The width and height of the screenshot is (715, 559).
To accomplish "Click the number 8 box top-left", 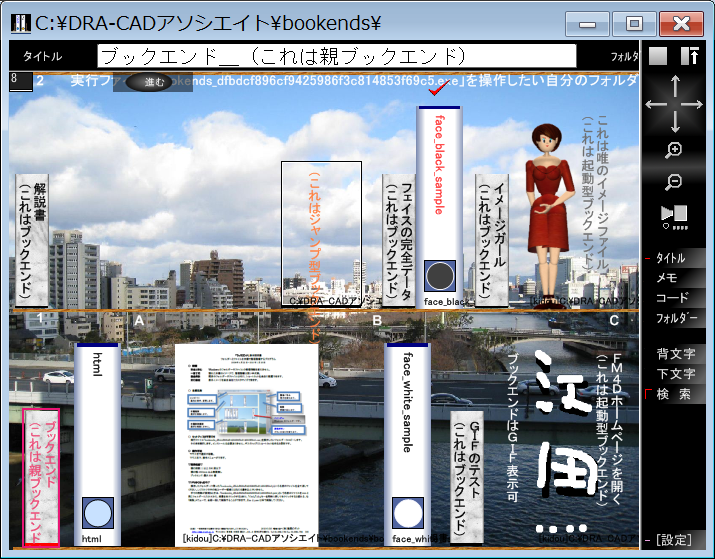I will coord(21,81).
